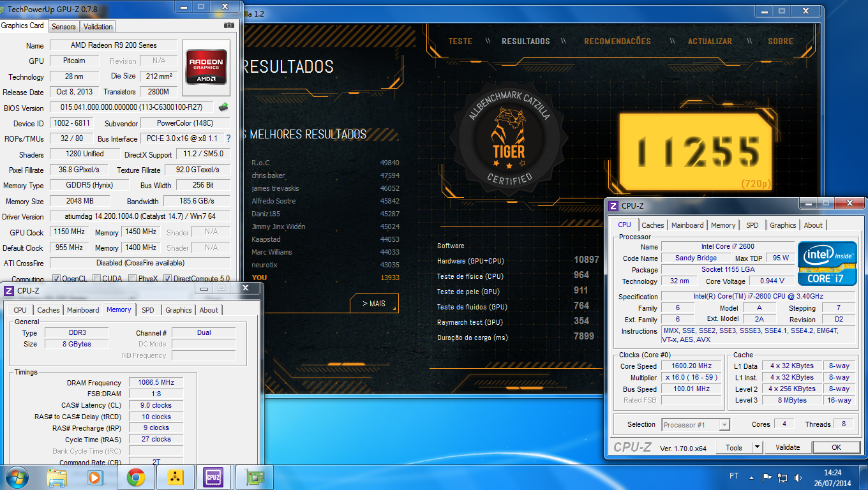Click the taskbar clock showing 14:24
868x490 pixels.
(832, 477)
